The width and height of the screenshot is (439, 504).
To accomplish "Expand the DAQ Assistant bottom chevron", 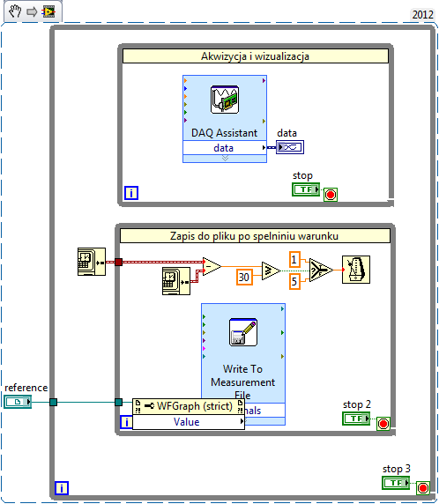I will pos(225,158).
